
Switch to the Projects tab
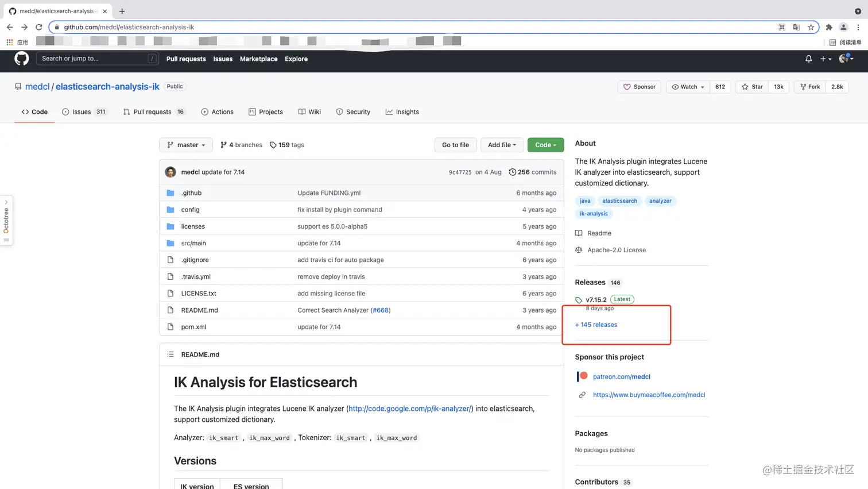pos(266,112)
